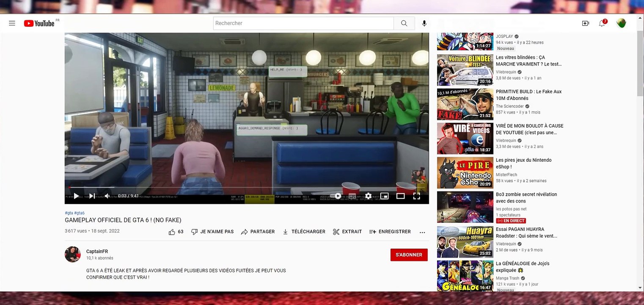Click ENREGISTRER to save the video
This screenshot has width=644, height=305.
point(390,232)
